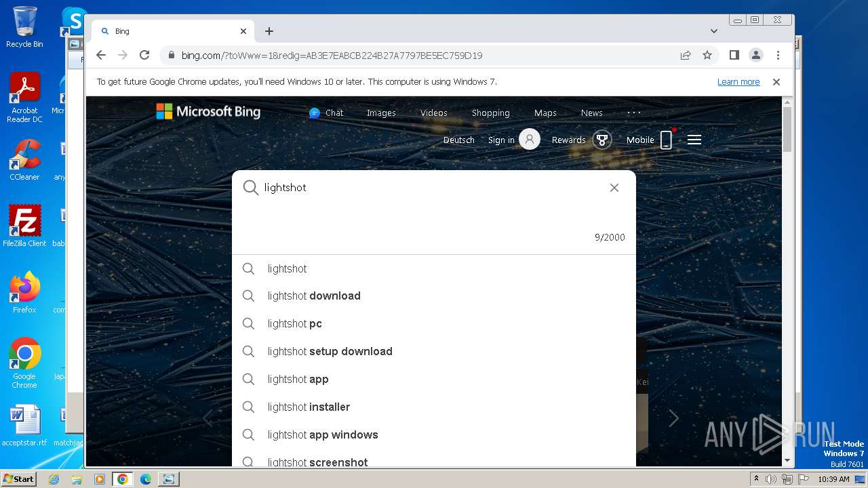The image size is (868, 488).
Task: Dismiss the Chrome update notification
Action: point(776,81)
